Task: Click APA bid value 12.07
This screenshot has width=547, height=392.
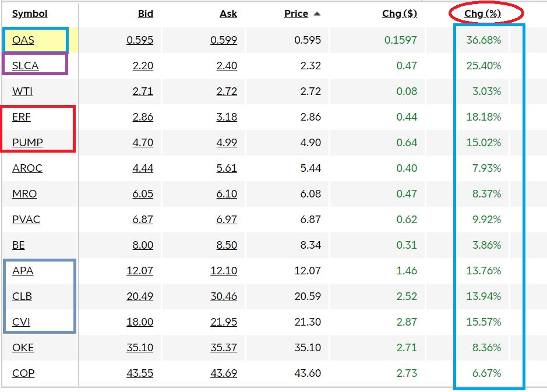Action: (140, 271)
